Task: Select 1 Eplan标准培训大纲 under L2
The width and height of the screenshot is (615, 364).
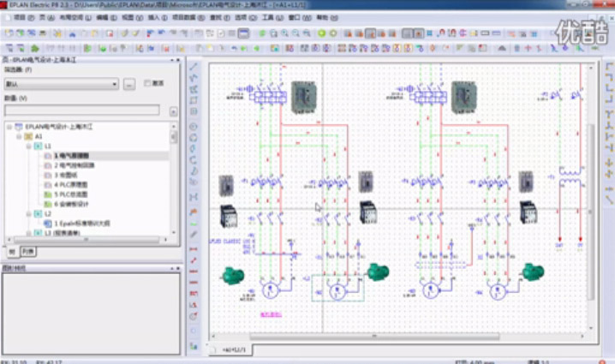Action: point(82,224)
